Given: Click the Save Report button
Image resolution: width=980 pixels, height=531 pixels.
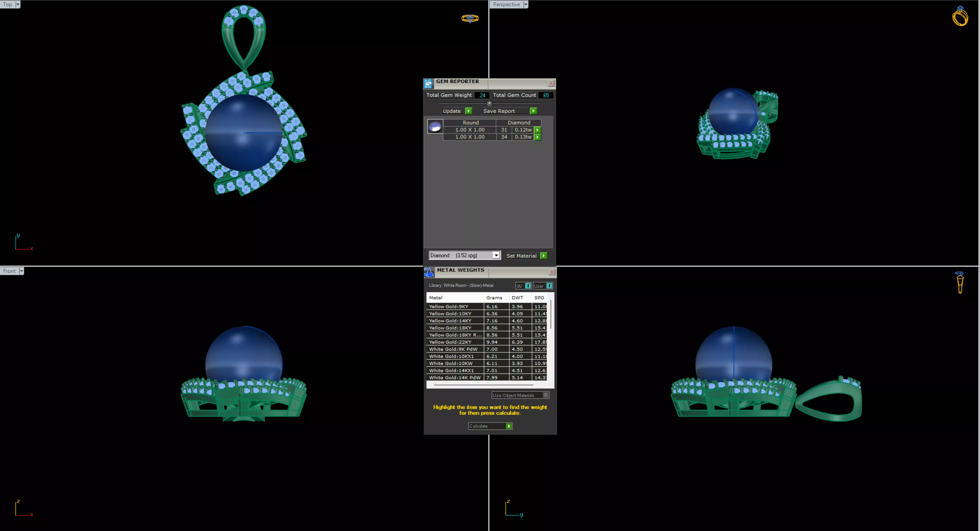Looking at the screenshot, I should tap(506, 111).
